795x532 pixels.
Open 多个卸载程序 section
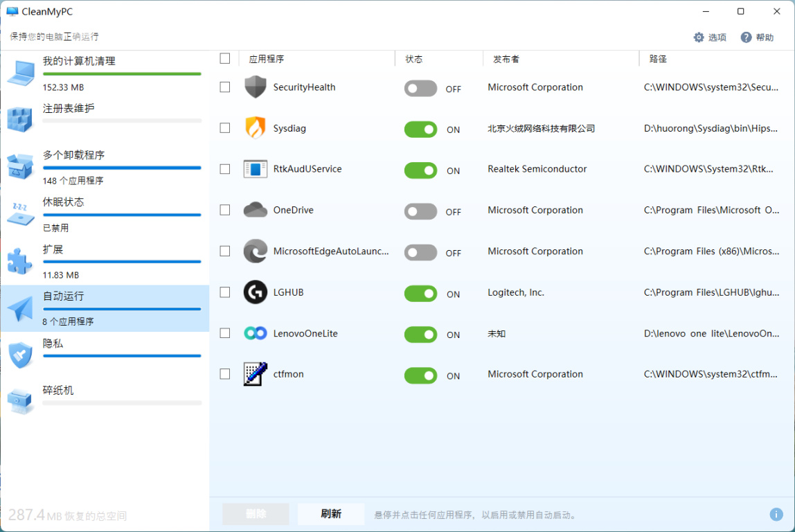coord(105,168)
